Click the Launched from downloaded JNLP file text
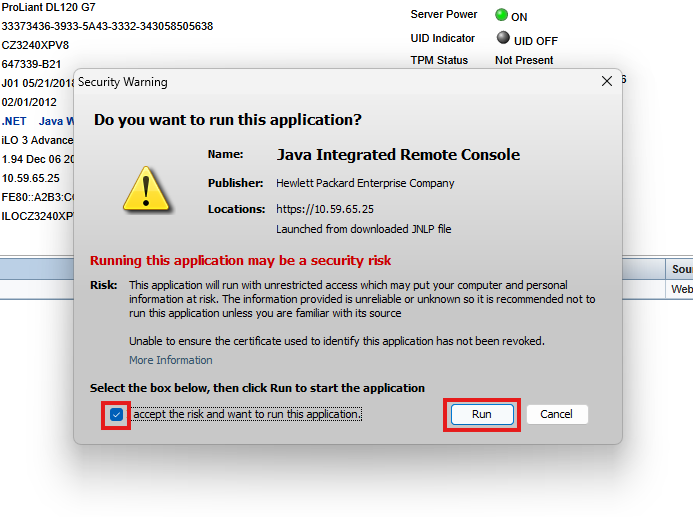693x517 pixels. pyautogui.click(x=364, y=229)
